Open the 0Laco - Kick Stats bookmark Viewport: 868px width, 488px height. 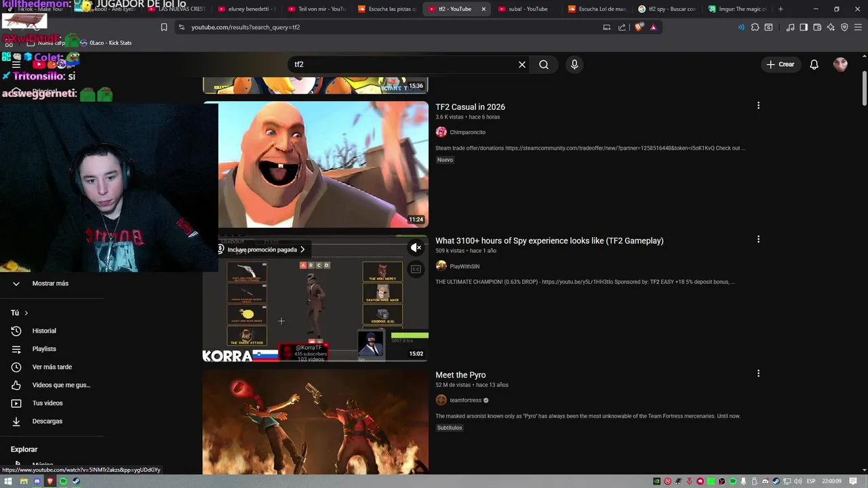coord(106,43)
